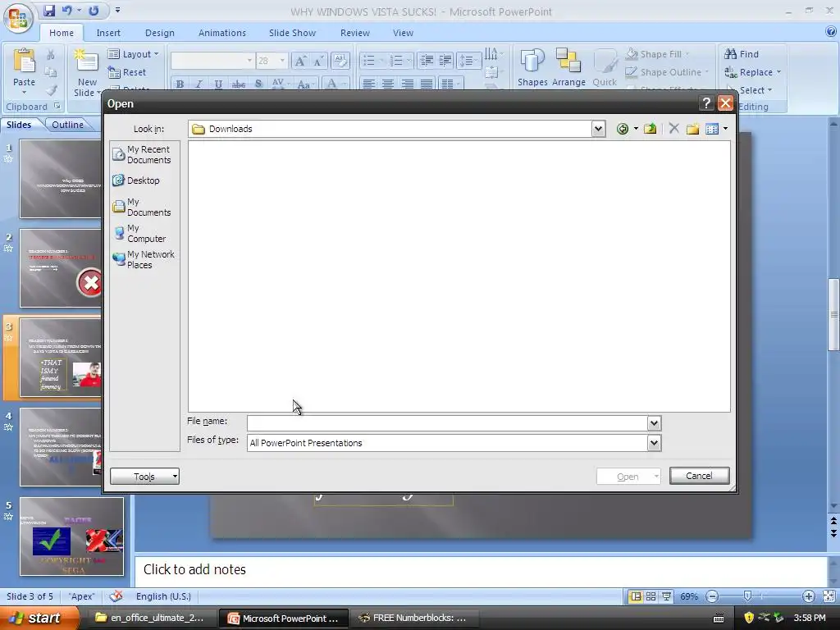The width and height of the screenshot is (840, 630).
Task: Expand the Look in Downloads dropdown
Action: [598, 129]
